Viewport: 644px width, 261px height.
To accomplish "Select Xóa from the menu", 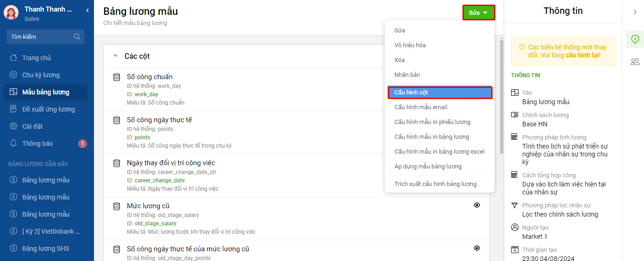I will click(x=399, y=60).
